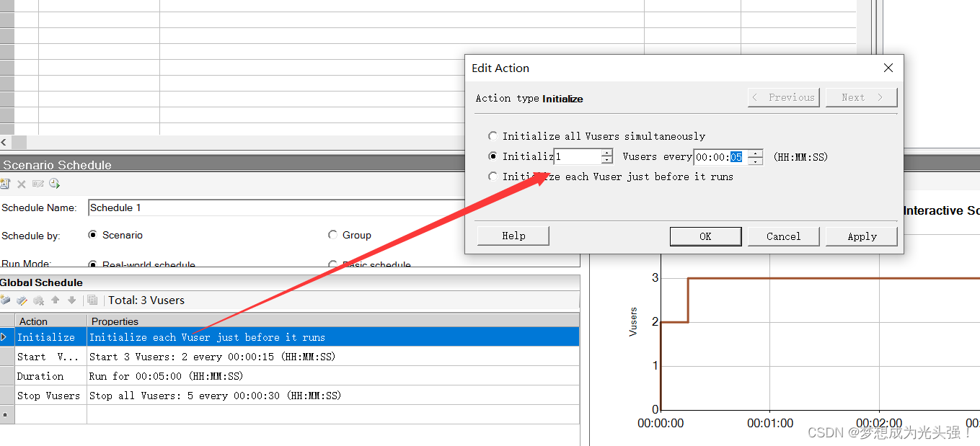Viewport: 980px width, 446px height.
Task: Click 'Initialize each Vuser just before it runs' cell
Action: pyautogui.click(x=333, y=336)
